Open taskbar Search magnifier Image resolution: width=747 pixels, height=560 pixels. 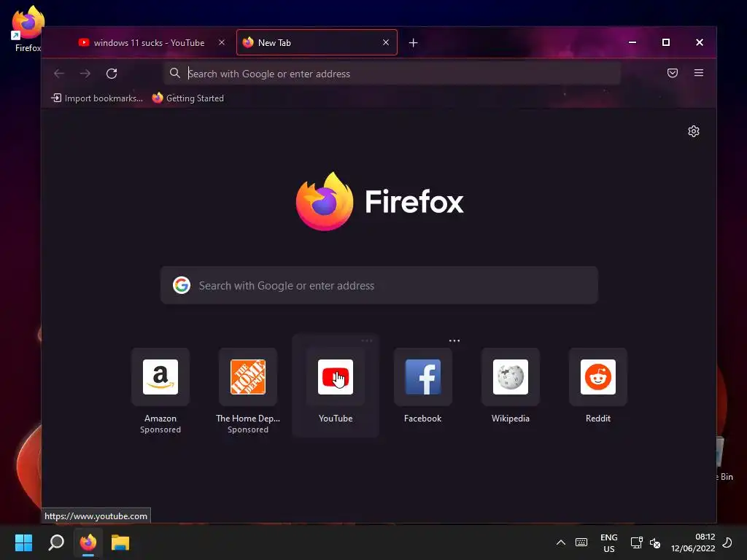pyautogui.click(x=56, y=542)
